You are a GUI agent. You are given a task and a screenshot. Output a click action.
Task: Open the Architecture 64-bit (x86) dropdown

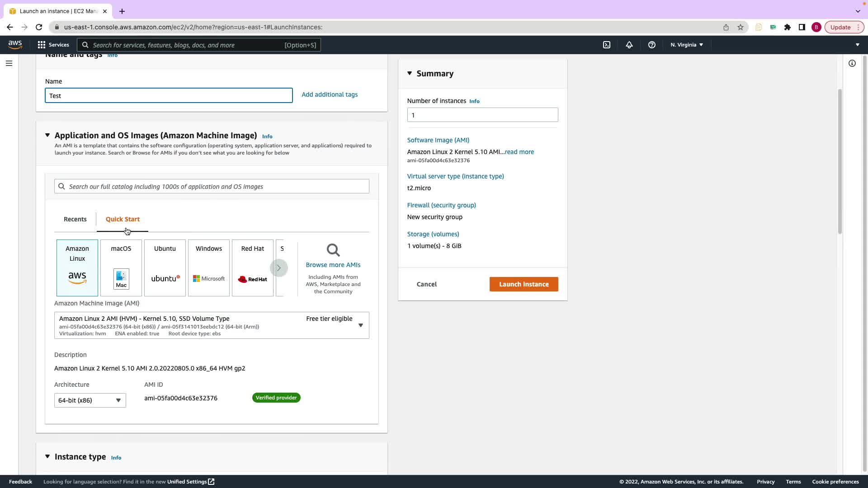[x=90, y=400]
